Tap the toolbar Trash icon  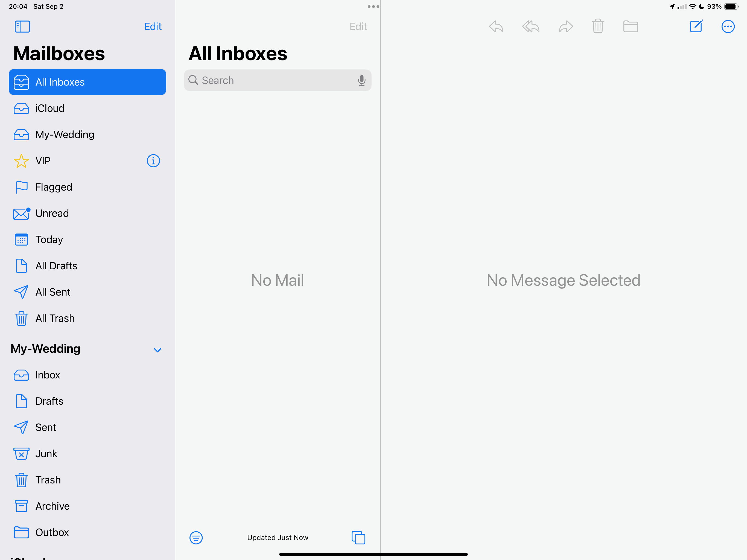point(598,26)
